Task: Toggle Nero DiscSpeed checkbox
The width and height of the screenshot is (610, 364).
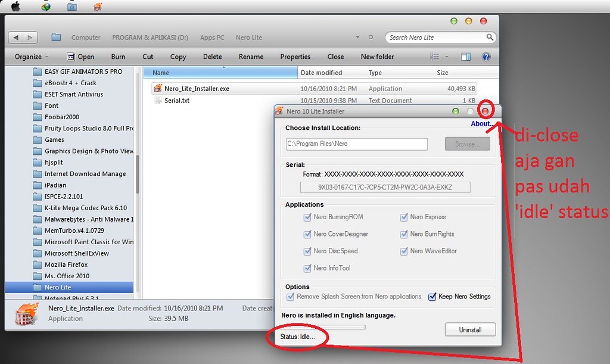Action: tap(307, 251)
